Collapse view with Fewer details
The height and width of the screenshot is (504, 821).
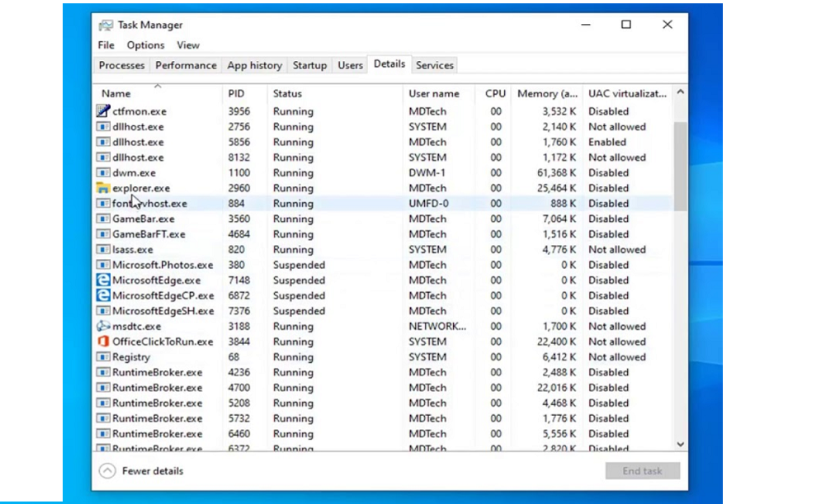click(141, 471)
